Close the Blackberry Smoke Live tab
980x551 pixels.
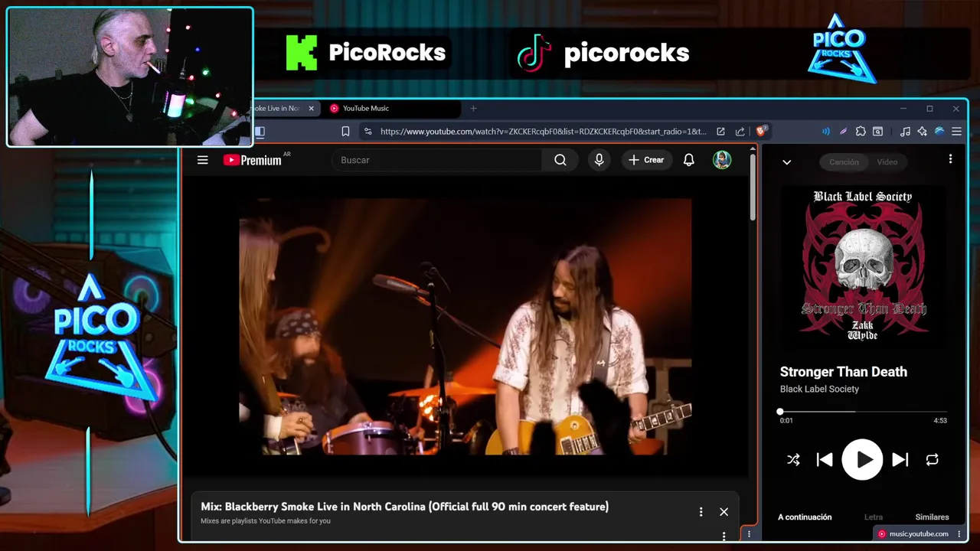311,109
